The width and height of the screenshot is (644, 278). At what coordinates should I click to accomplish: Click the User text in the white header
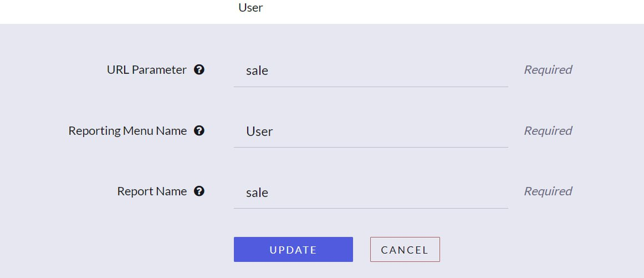click(x=251, y=7)
